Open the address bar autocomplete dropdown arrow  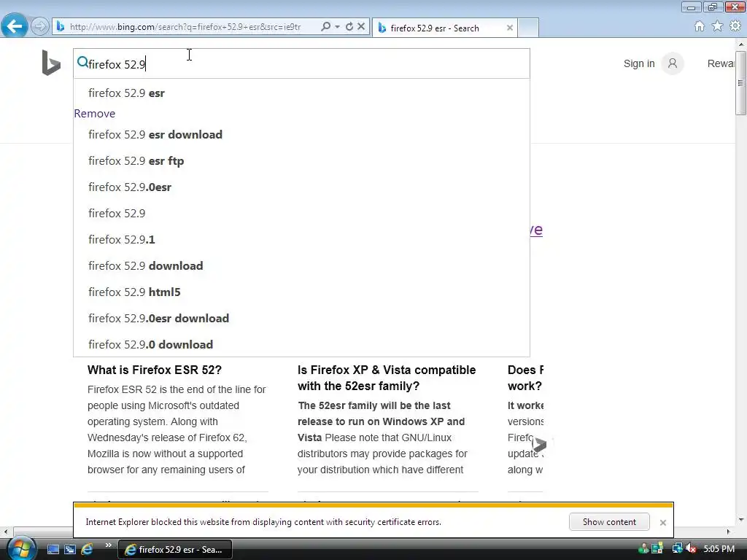(337, 27)
